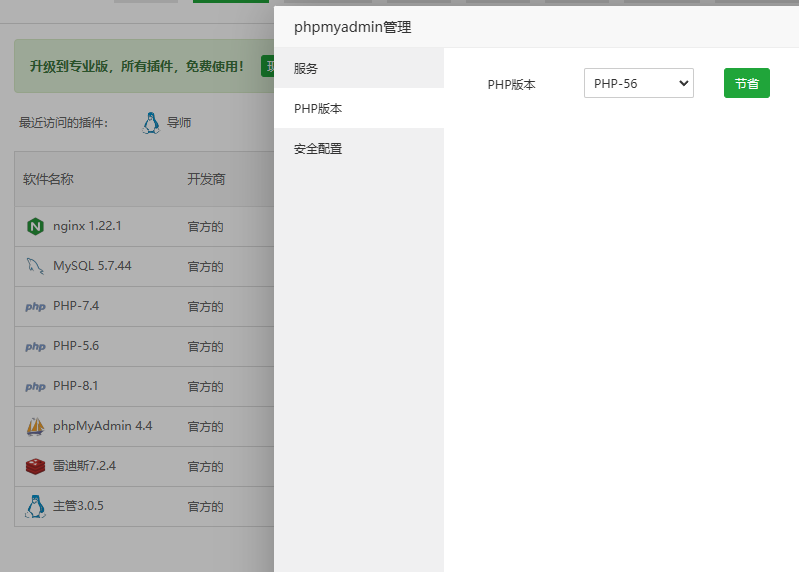Click the phpmyadmin管理 dialog title

point(353,27)
